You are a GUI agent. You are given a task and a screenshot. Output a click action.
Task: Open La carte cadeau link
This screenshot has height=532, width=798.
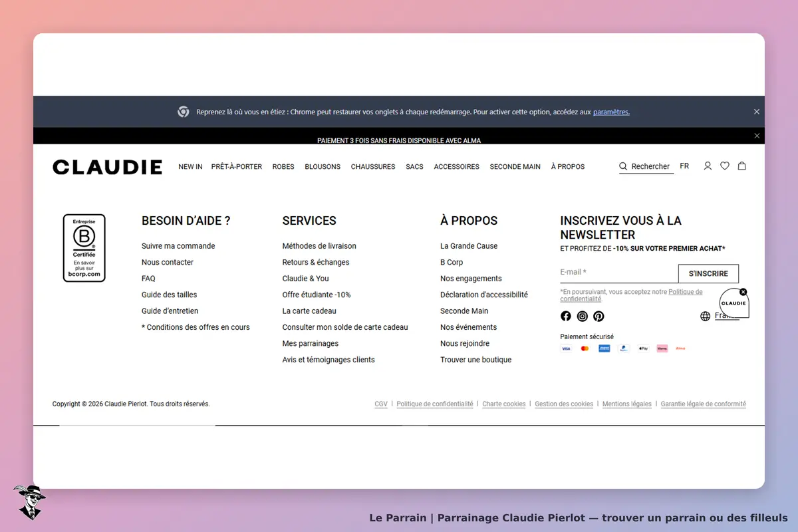(309, 311)
